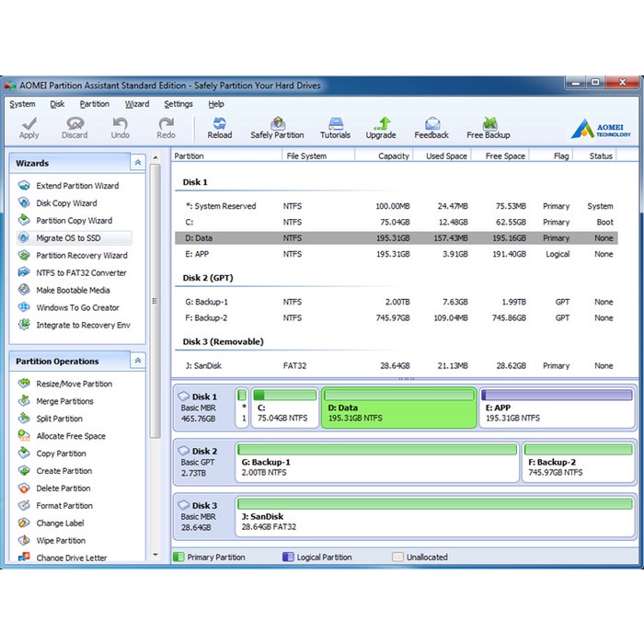Select the G: Backup-1 partition row
The height and width of the screenshot is (644, 644).
pyautogui.click(x=397, y=302)
